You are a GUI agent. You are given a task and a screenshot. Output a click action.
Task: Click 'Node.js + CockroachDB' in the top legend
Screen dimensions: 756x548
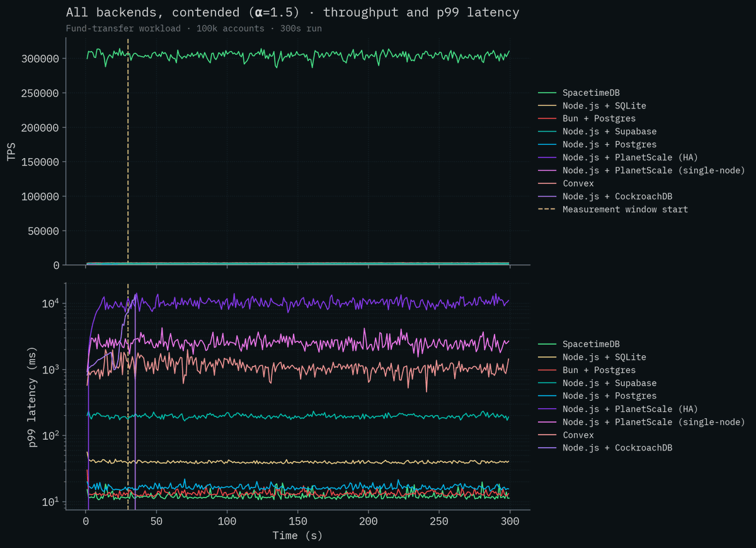617,196
